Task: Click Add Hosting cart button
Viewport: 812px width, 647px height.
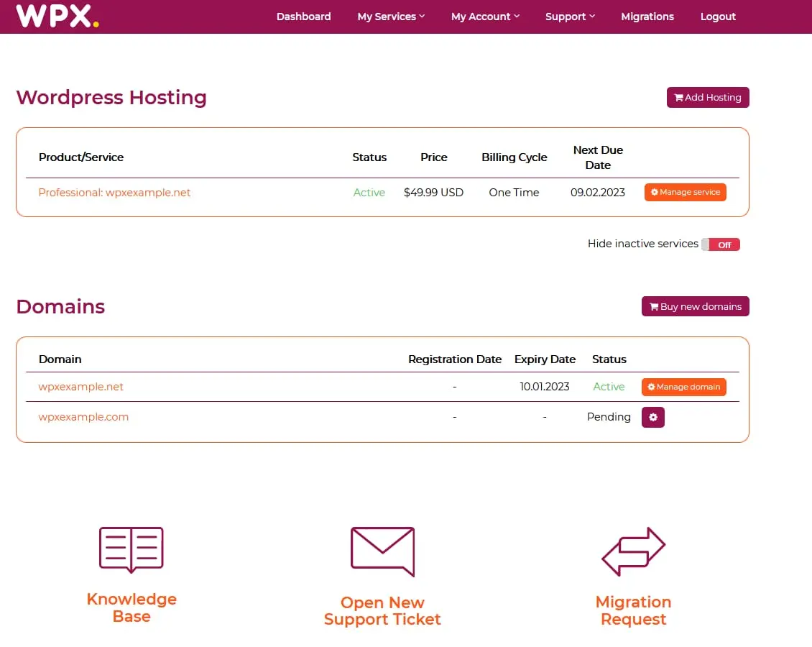Action: coord(708,98)
